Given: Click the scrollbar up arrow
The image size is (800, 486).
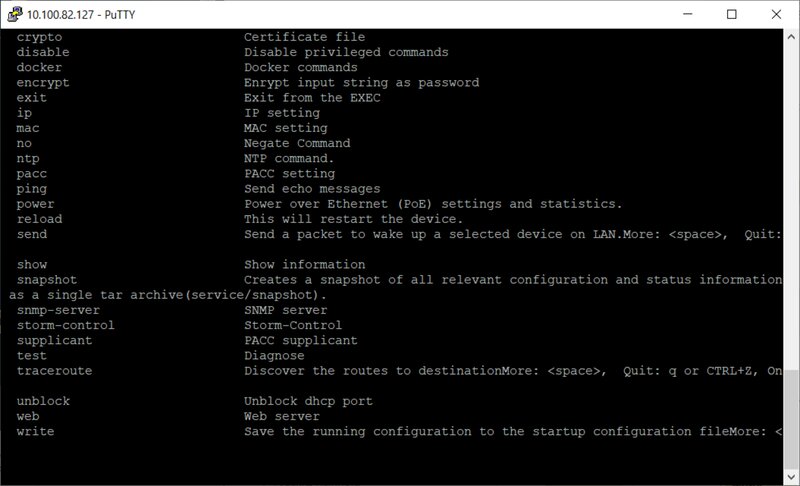Looking at the screenshot, I should click(x=791, y=37).
